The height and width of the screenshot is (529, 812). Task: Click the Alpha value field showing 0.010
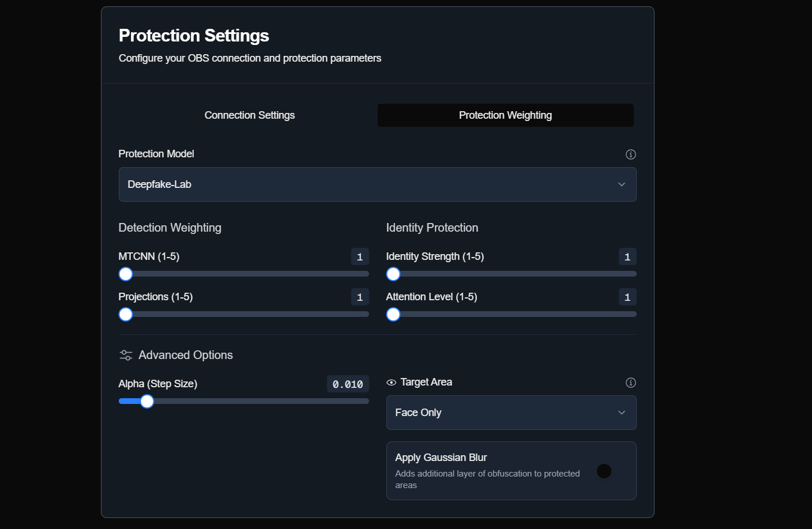[348, 384]
